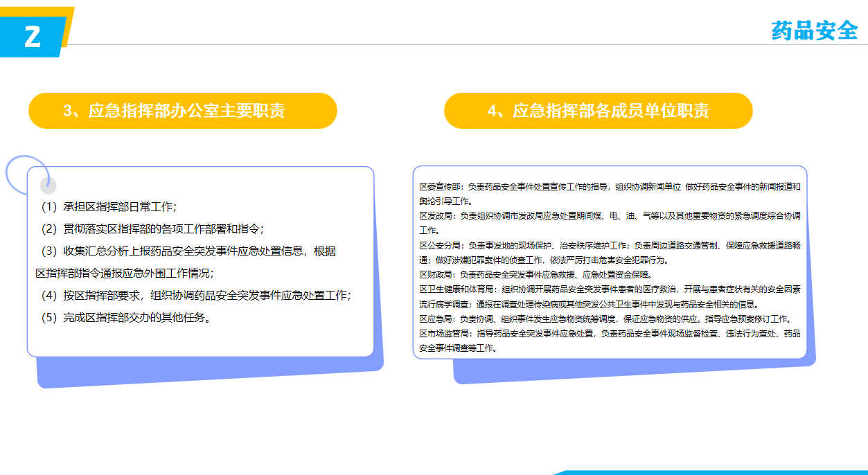Click the blue bar at bottom right

(714, 472)
